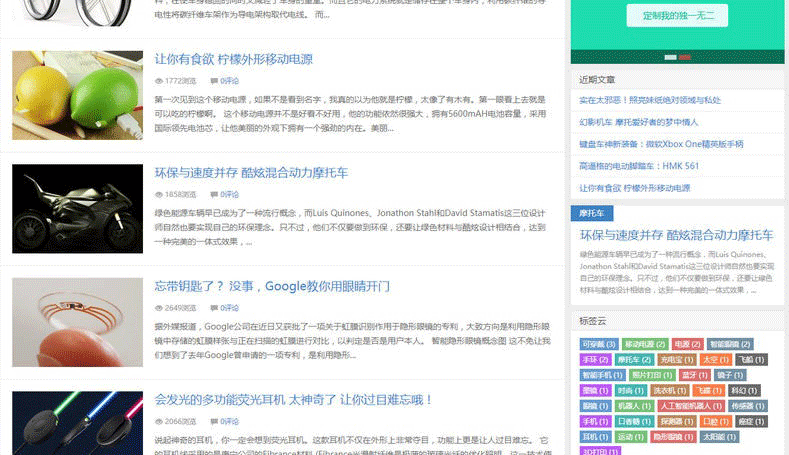Select the 智能手机 (1) tag
789x455 pixels.
click(602, 375)
